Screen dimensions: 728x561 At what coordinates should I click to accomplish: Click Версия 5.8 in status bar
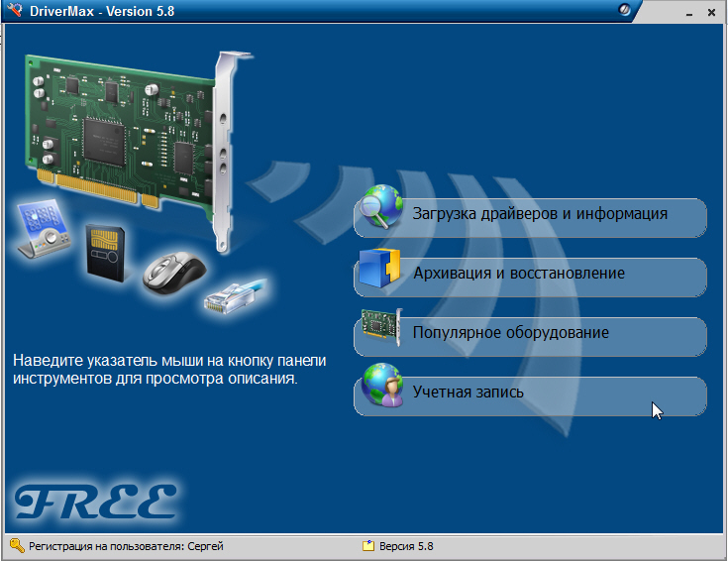(x=406, y=546)
